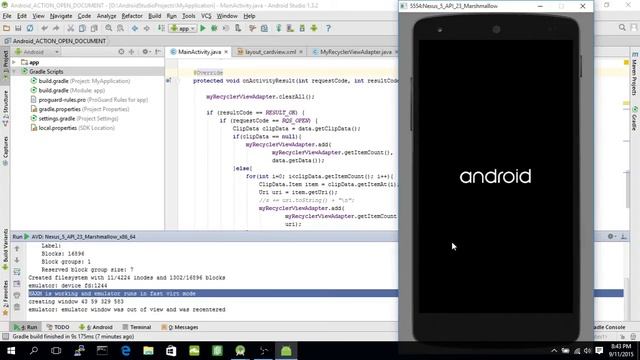The height and width of the screenshot is (360, 640).
Task: Open file with the Open folder toolbar icon
Action: tap(6, 28)
